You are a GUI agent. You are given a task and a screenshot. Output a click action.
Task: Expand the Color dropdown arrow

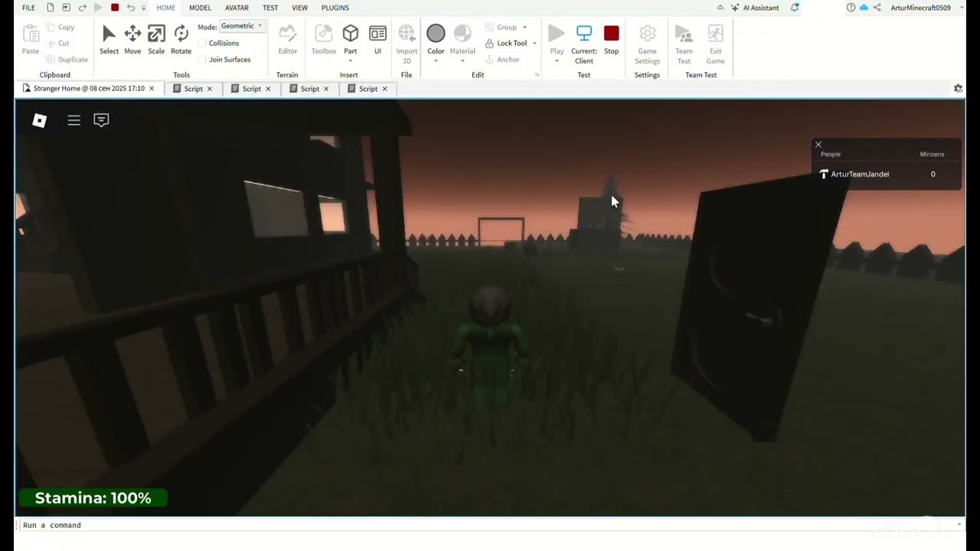(x=436, y=61)
